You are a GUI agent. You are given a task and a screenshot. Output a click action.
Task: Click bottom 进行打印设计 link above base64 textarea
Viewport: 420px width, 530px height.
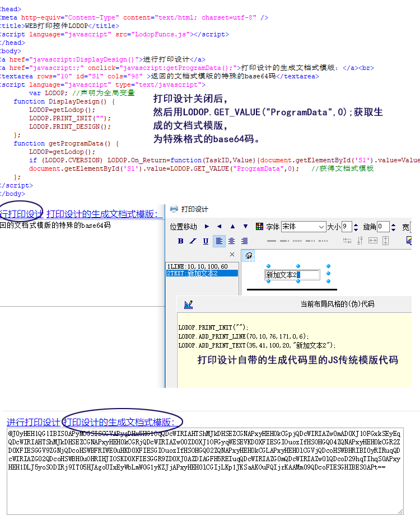click(x=33, y=422)
